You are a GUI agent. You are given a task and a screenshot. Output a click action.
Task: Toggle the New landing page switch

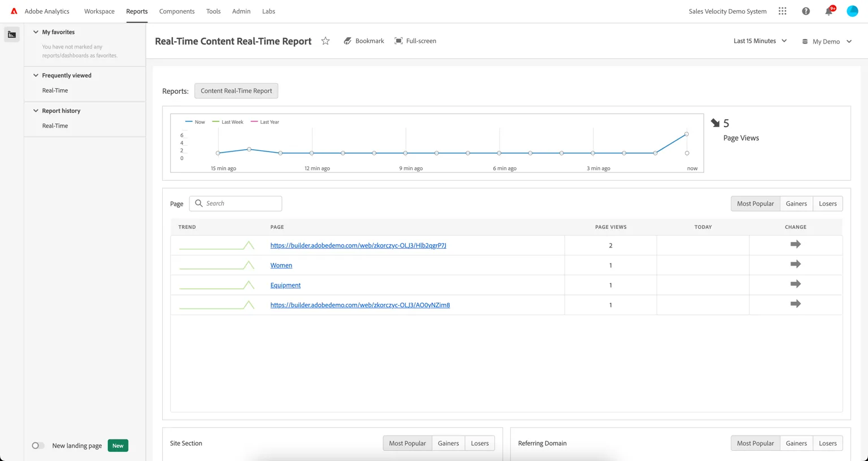38,446
